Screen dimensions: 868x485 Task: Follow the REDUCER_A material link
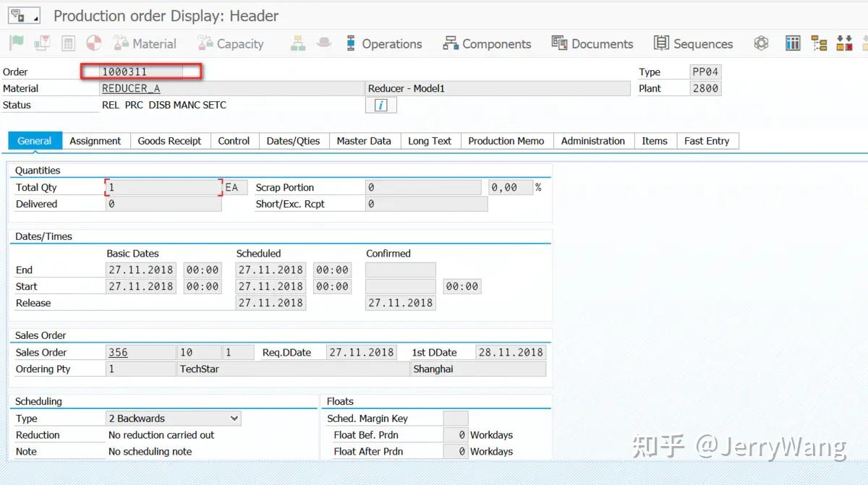(131, 87)
